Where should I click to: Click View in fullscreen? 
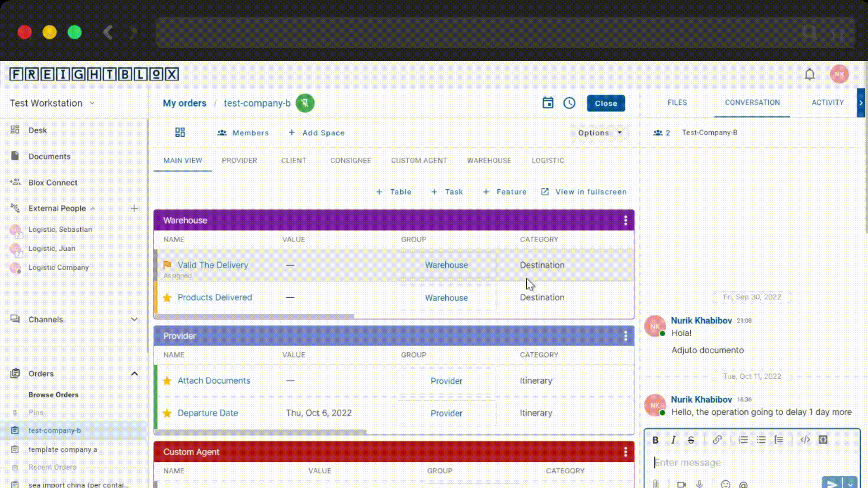(x=584, y=192)
